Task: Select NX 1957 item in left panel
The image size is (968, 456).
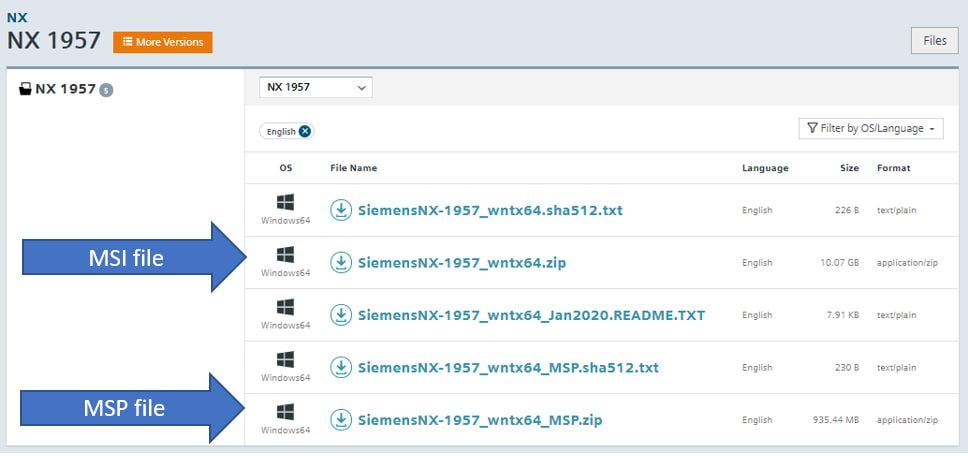Action: pyautogui.click(x=65, y=89)
